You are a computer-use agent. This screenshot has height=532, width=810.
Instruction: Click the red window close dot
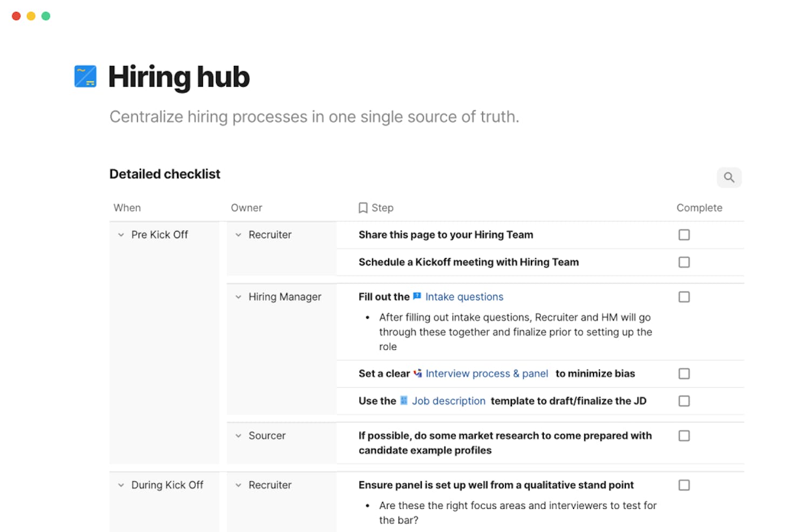(16, 16)
